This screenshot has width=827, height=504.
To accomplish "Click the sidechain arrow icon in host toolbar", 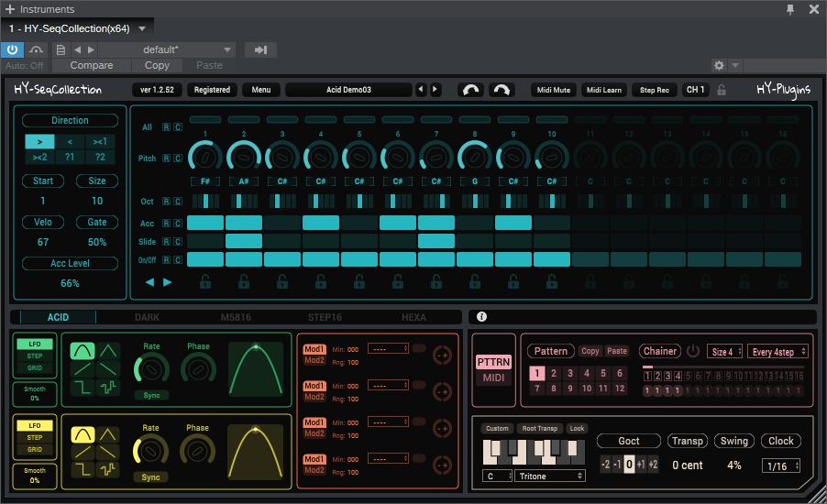I will coord(260,50).
